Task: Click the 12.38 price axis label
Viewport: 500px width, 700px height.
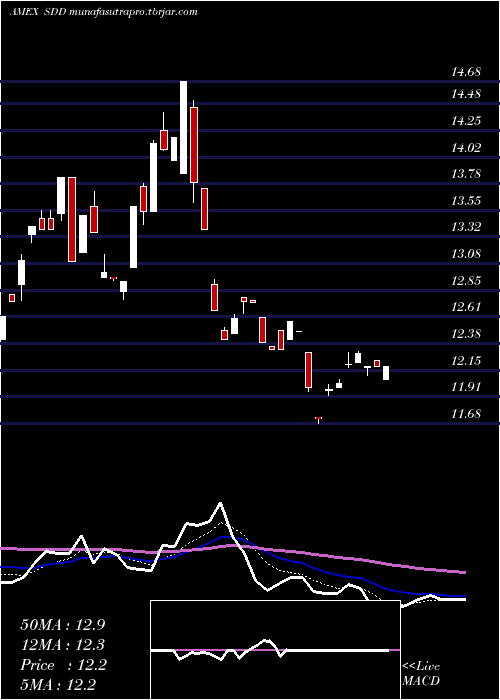Action: pyautogui.click(x=466, y=333)
